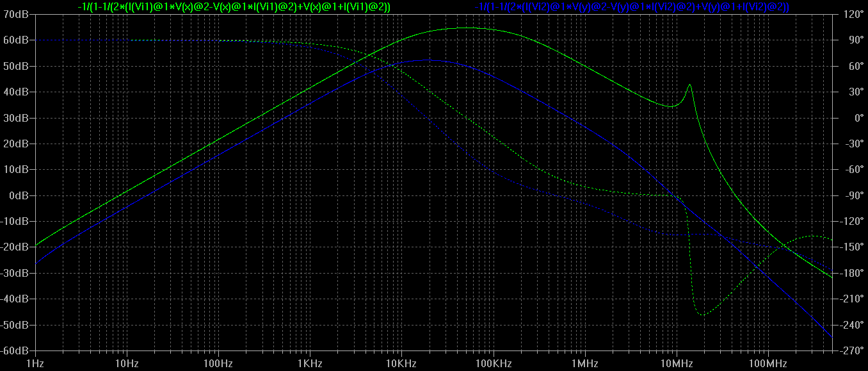Click the -30dB left axis label
This screenshot has height=371, width=868.
[x=15, y=273]
